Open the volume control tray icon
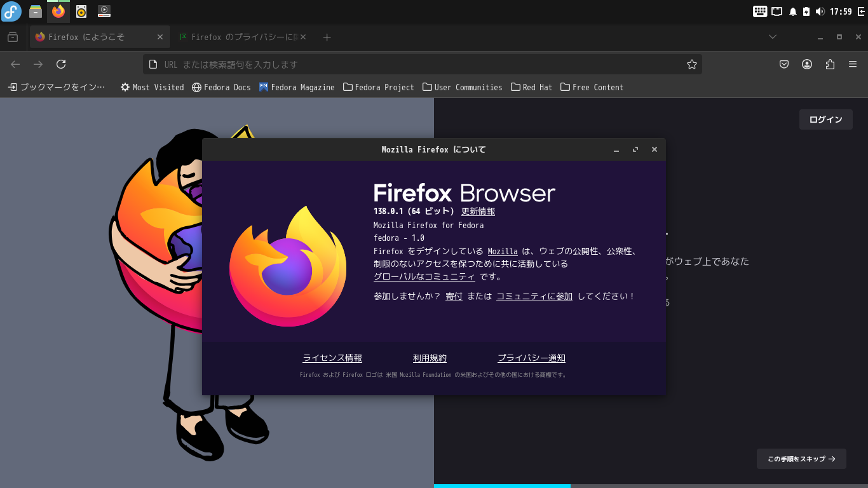 820,11
